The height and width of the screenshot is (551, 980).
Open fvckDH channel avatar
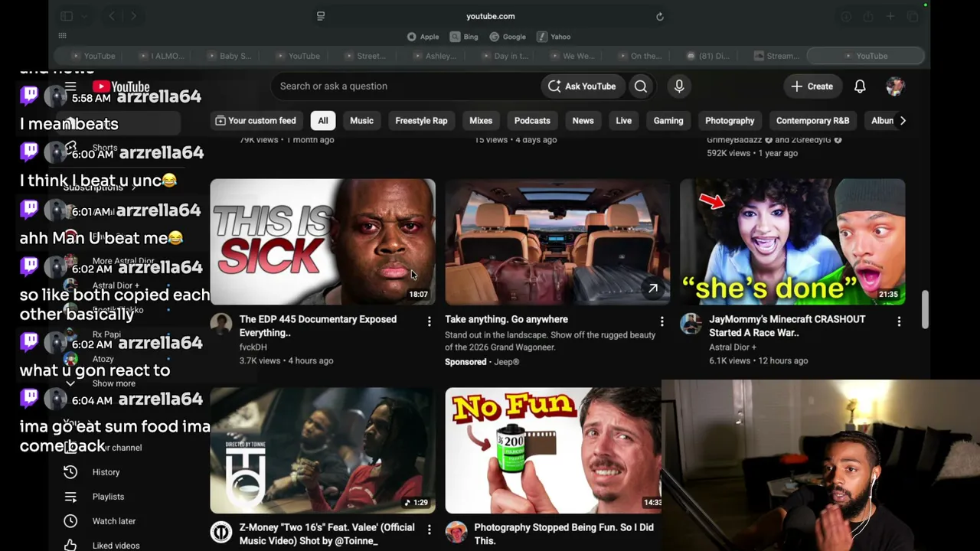[x=221, y=324]
